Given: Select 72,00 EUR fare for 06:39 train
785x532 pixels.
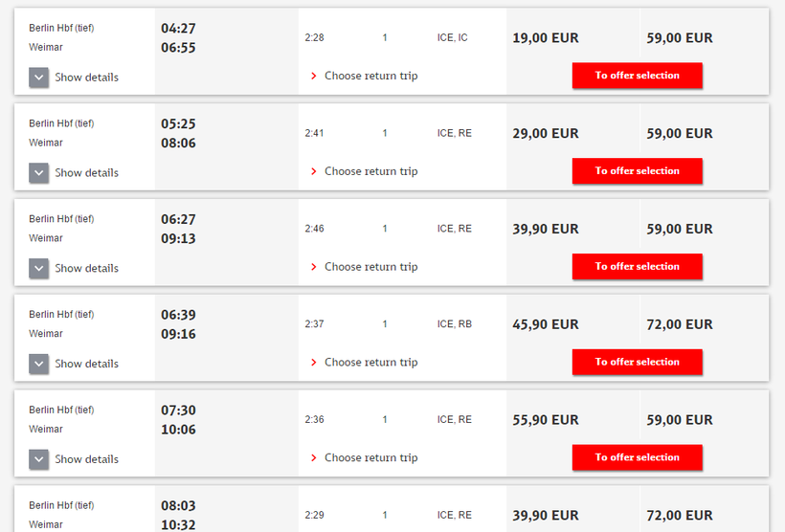Looking at the screenshot, I should tap(680, 324).
